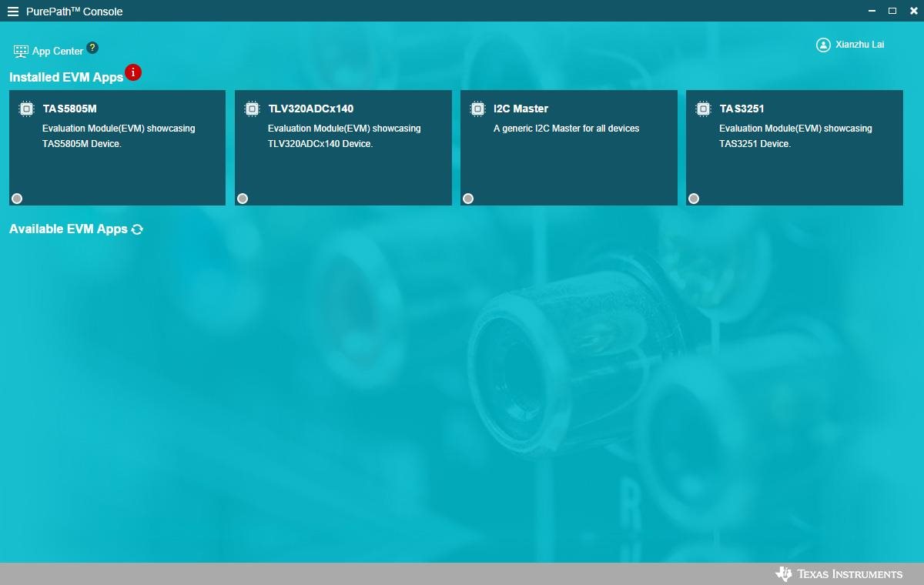
Task: Click 'A generic I2C Master for all devices'
Action: (567, 129)
